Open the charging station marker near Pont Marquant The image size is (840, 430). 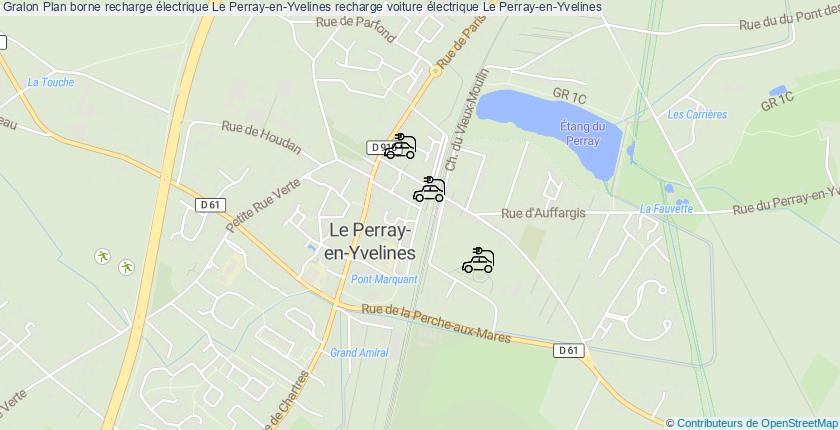[x=478, y=260]
